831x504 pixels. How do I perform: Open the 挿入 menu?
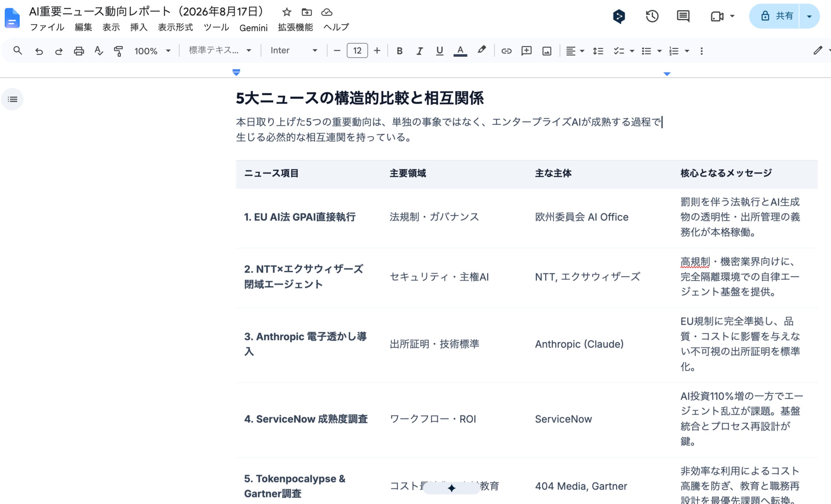click(139, 27)
